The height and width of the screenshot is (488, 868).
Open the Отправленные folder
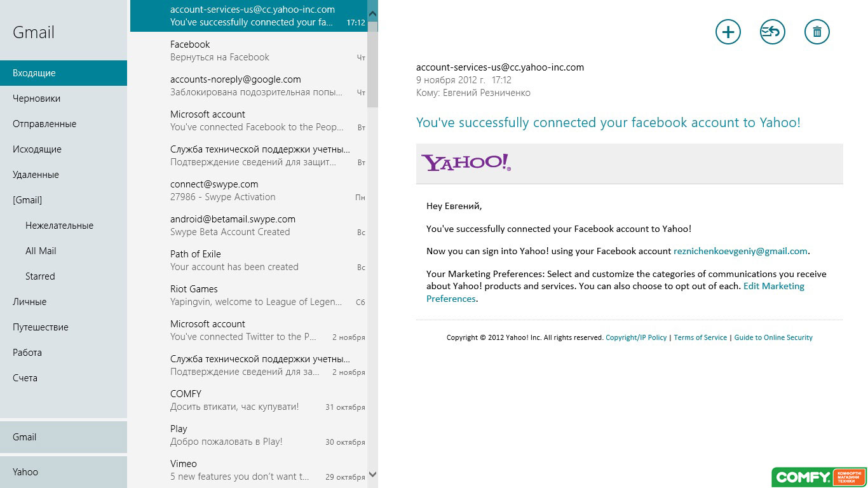point(64,124)
